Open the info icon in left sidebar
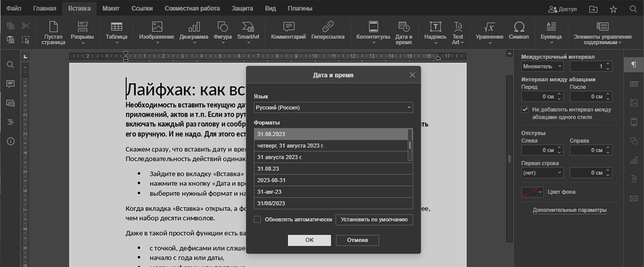Image resolution: width=644 pixels, height=267 pixels. point(11,141)
